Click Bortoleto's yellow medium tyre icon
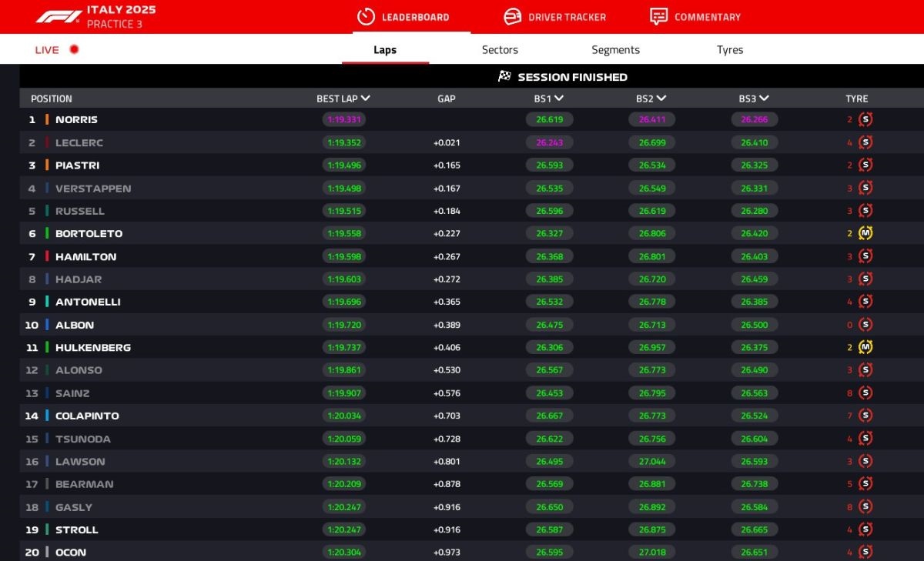924x561 pixels. 865,233
